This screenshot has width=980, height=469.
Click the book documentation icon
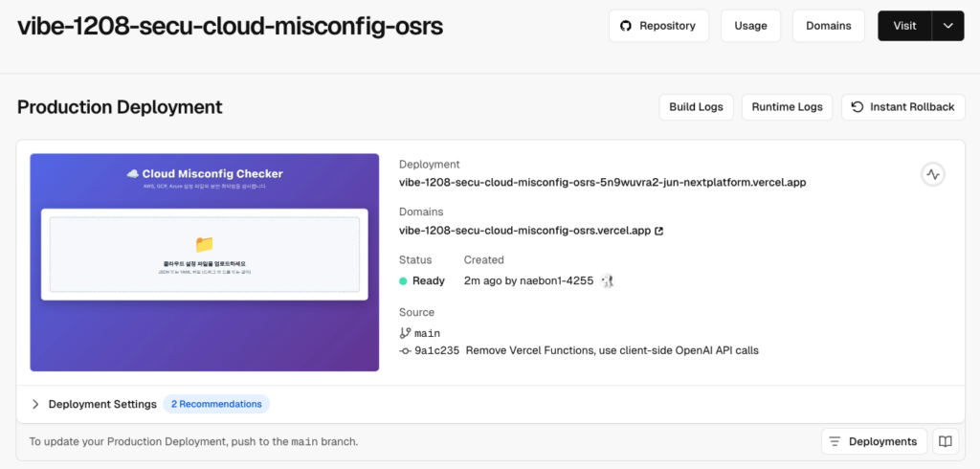coord(945,441)
